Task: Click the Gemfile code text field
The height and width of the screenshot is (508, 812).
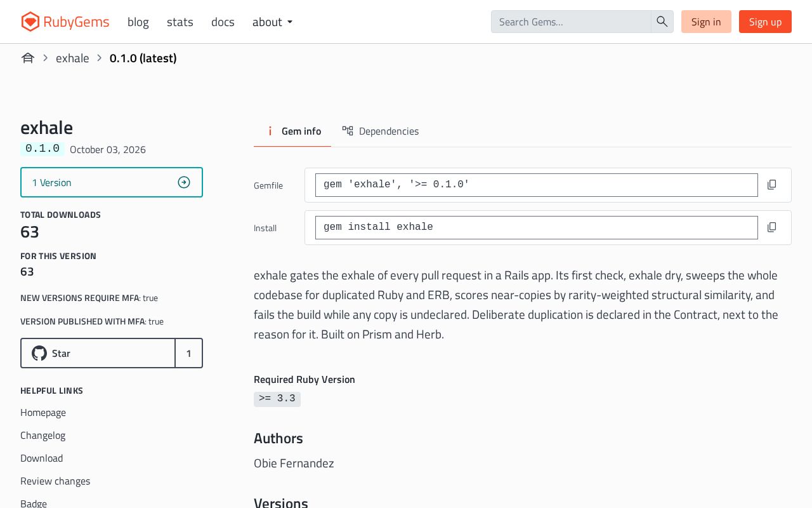Action: coord(537,185)
